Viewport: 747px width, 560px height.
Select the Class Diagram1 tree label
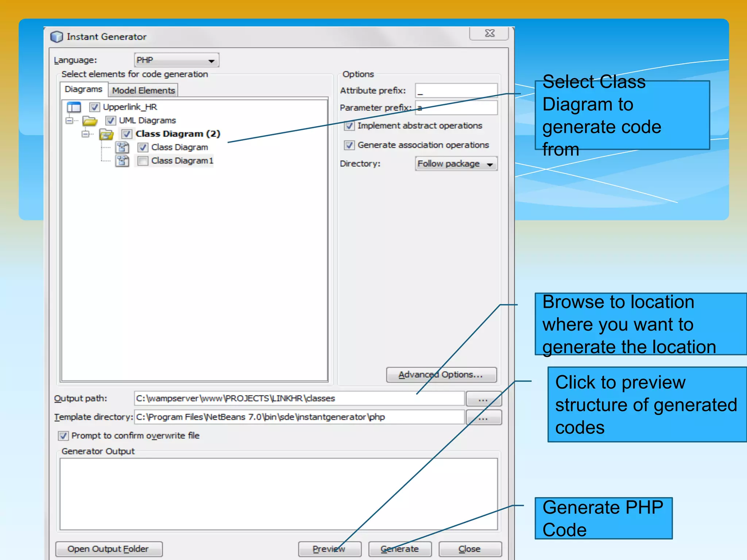[182, 161]
